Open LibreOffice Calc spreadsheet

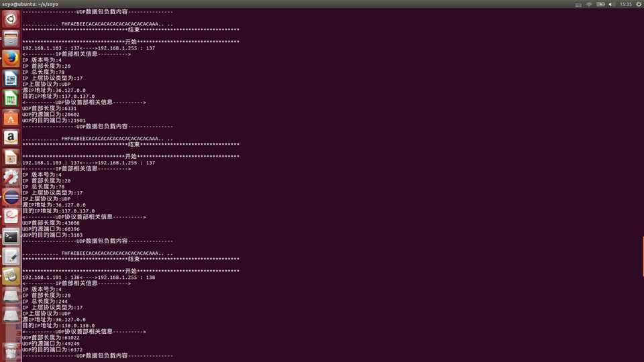pos(11,99)
